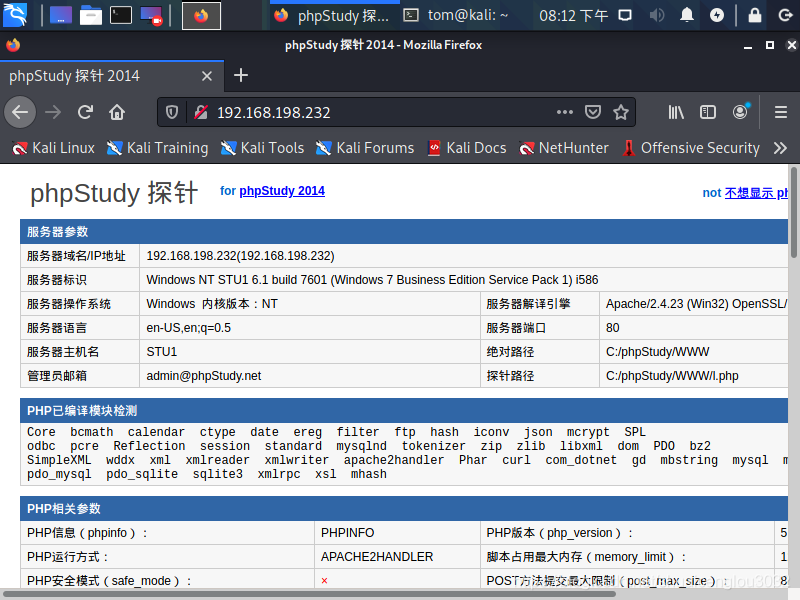Viewport: 800px width, 600px height.
Task: Open Kali Training bookmark
Action: [x=158, y=148]
